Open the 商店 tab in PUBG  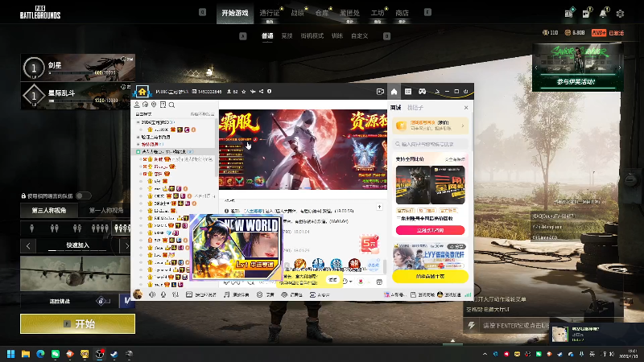[402, 13]
